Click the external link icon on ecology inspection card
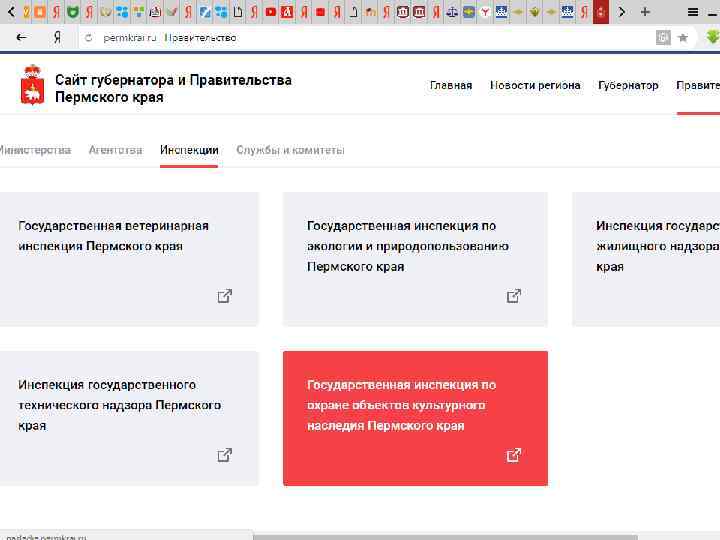 coord(514,296)
